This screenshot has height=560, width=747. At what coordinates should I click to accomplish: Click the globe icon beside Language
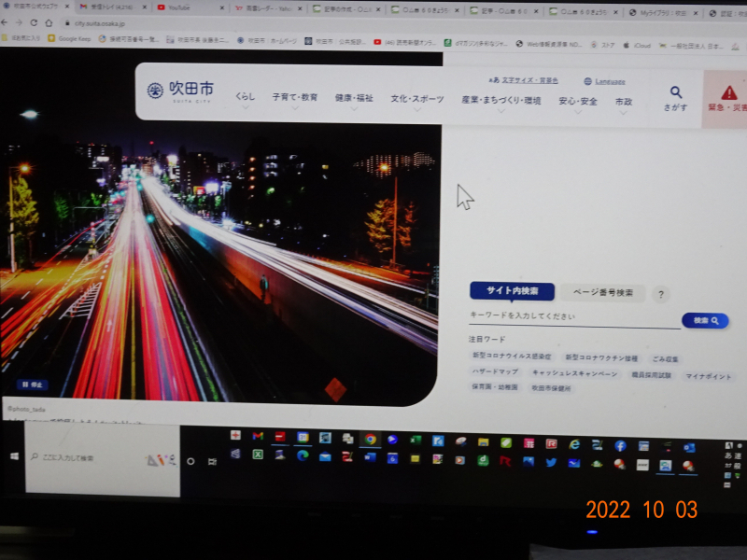click(588, 81)
